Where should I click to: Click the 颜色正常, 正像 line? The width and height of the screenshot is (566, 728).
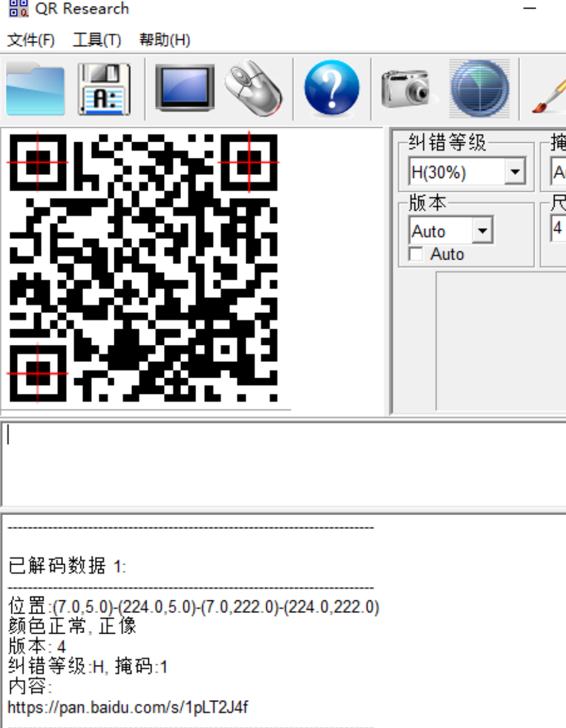pyautogui.click(x=72, y=626)
